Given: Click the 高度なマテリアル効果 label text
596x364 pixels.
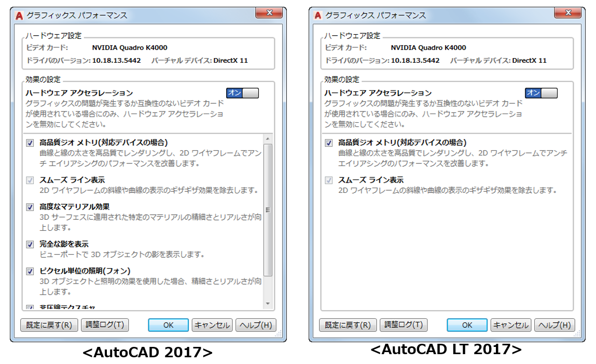Looking at the screenshot, I should 75,207.
